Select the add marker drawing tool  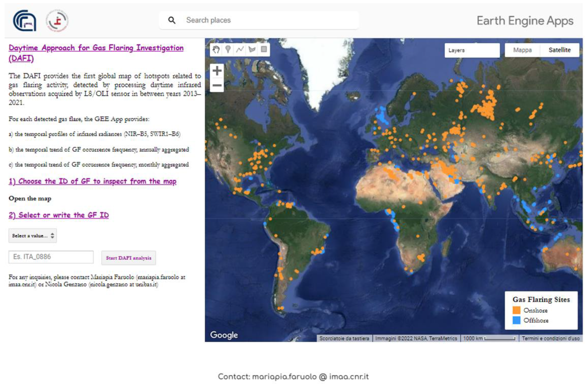228,50
